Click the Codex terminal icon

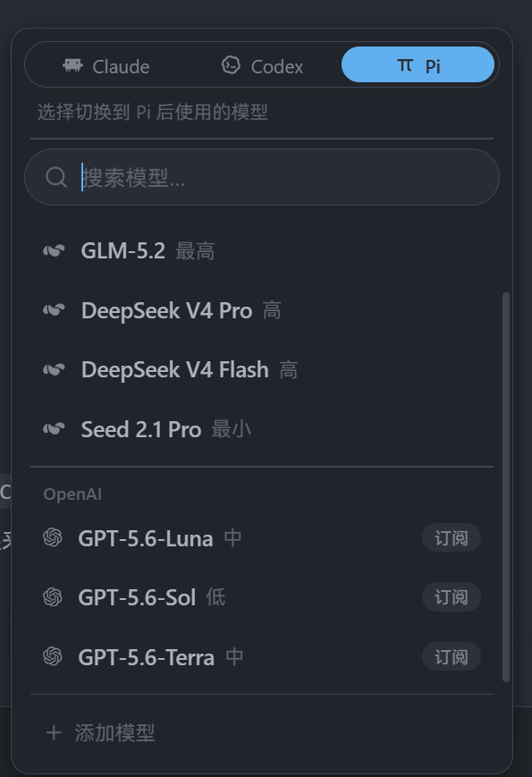pyautogui.click(x=231, y=65)
